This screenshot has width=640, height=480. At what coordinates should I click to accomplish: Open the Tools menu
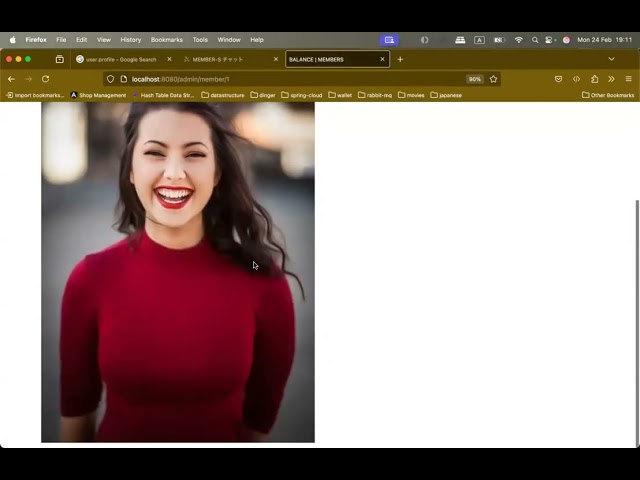tap(200, 40)
